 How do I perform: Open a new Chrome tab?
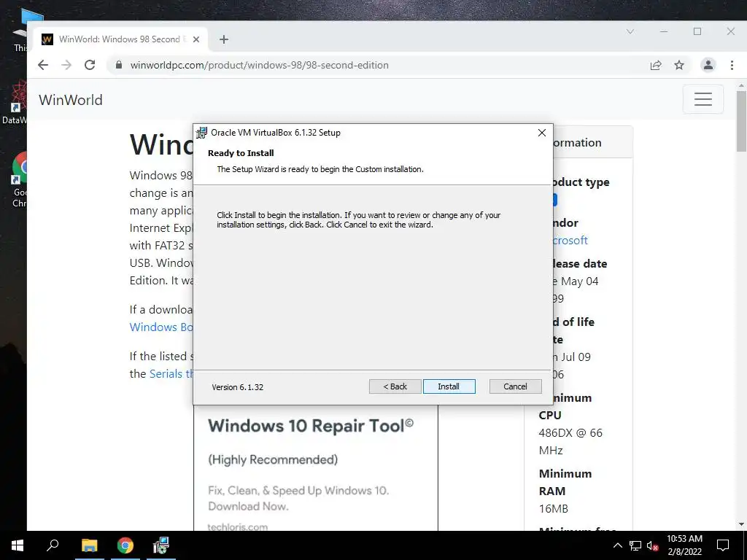(x=224, y=39)
